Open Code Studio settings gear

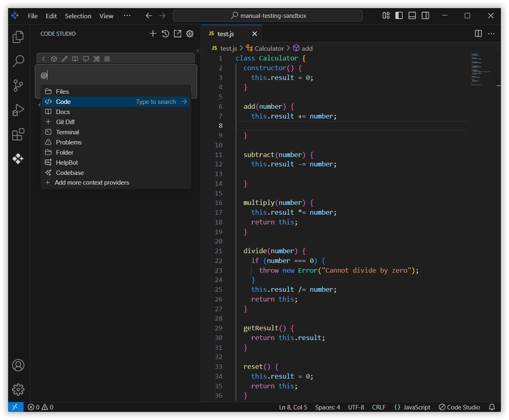(190, 34)
